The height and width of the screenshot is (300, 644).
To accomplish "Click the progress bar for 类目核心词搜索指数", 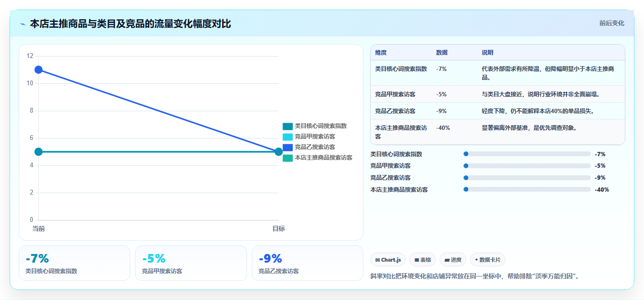I will tap(527, 154).
